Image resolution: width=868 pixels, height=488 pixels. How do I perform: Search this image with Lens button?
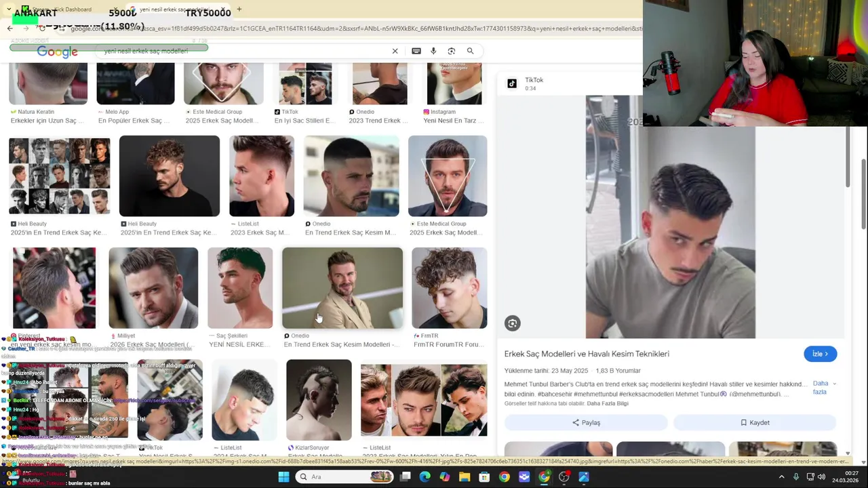point(512,323)
